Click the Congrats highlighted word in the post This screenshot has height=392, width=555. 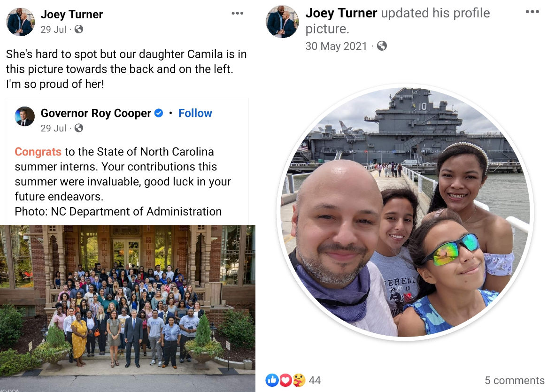38,152
